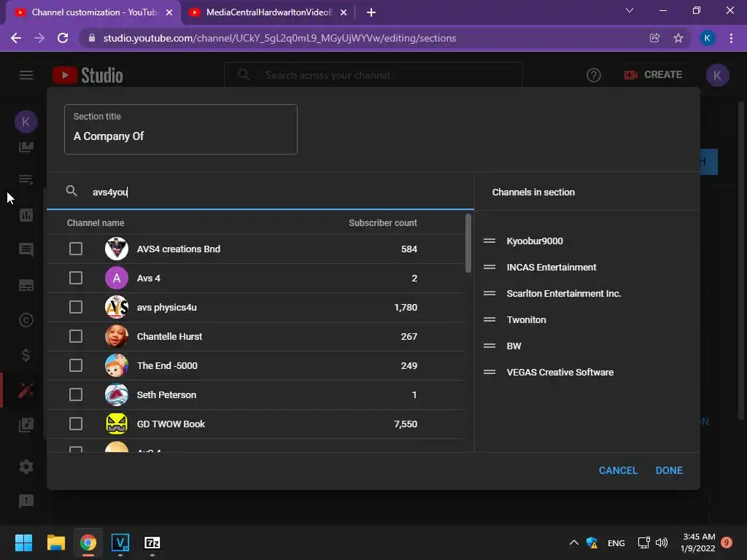747x560 pixels.
Task: Click the channel list scrollbar
Action: tap(468, 244)
